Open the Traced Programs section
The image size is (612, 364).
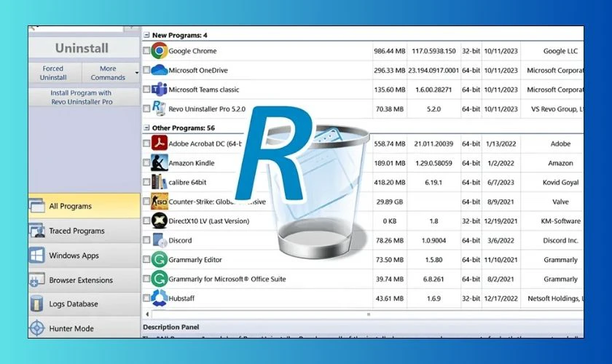85,231
